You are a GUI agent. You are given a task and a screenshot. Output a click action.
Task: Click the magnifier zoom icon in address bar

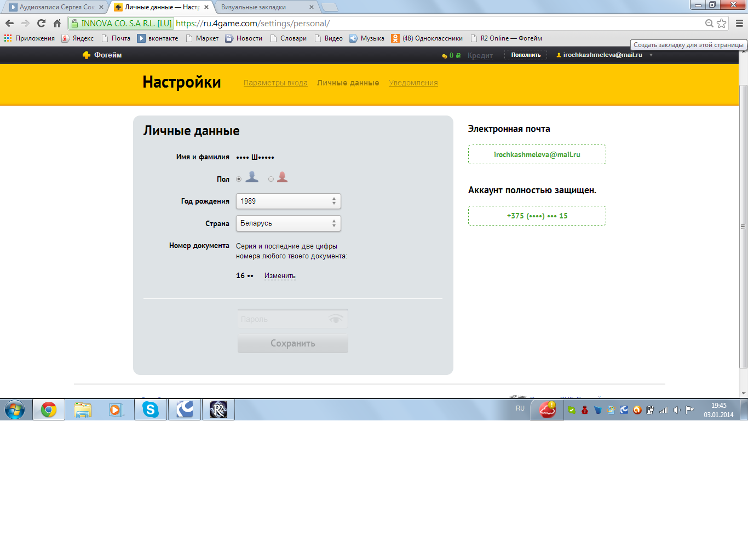pos(709,24)
